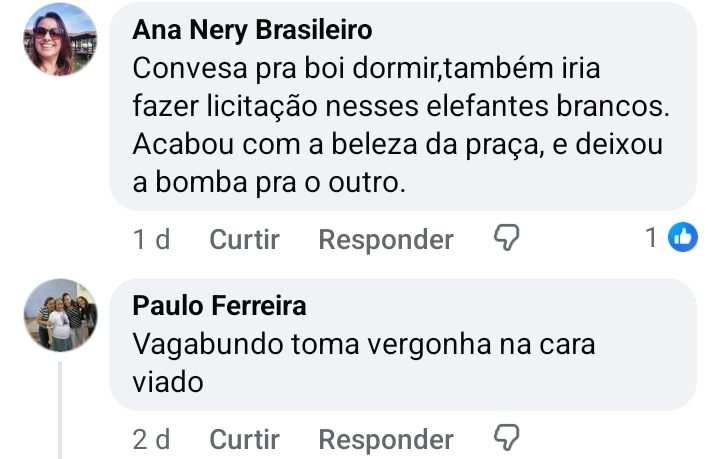720x459 pixels.
Task: Open Paulo Ferreira's profile name
Action: 219,306
